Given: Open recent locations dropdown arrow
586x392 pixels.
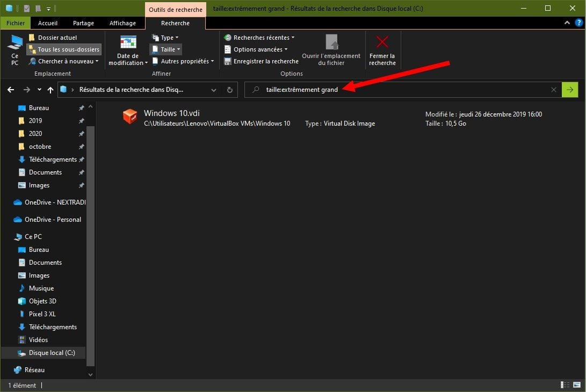Looking at the screenshot, I should (x=39, y=90).
